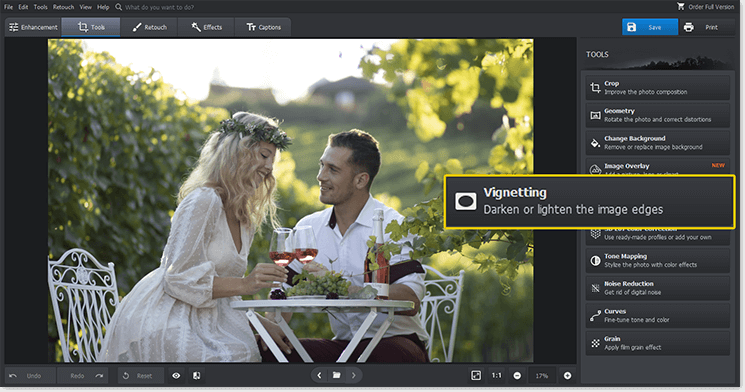Open the 'Use ready-made profiles' LUT tool
The image size is (745, 392).
click(x=658, y=237)
